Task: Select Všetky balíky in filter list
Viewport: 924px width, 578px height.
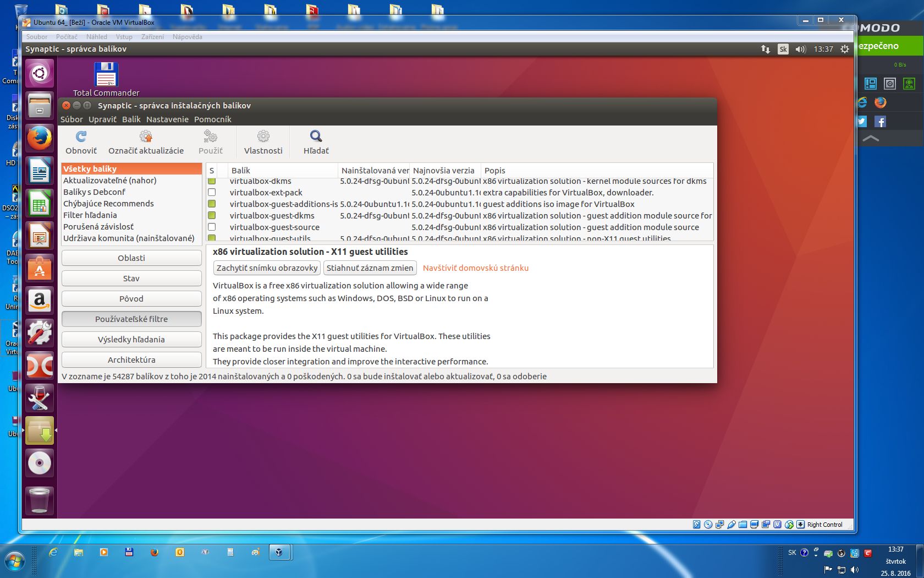Action: tap(131, 168)
